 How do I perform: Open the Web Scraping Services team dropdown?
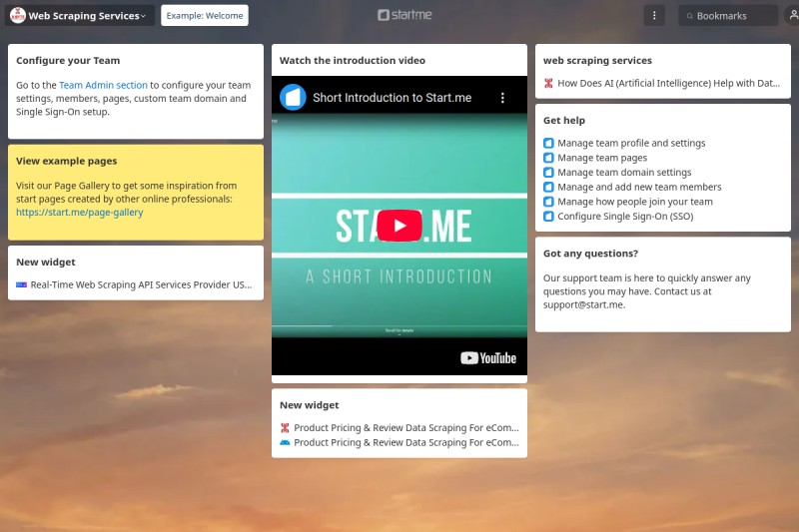[80, 15]
